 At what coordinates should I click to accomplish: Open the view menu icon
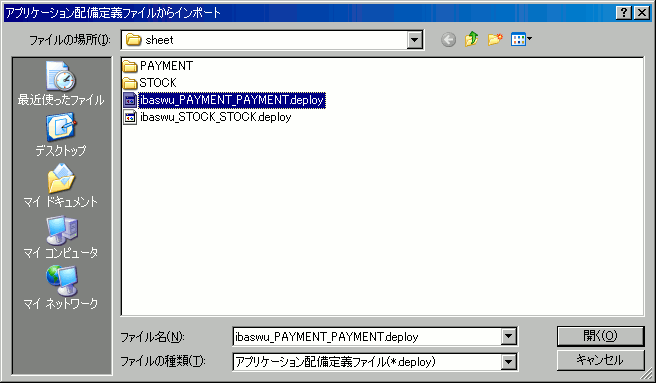point(521,40)
